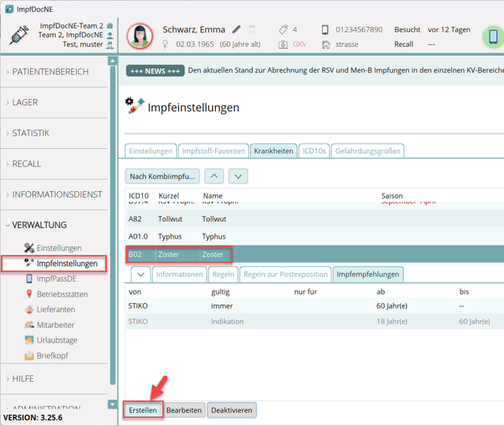Click the pencil icon next to Schwarz, Emma
504x426 pixels.
pyautogui.click(x=236, y=29)
